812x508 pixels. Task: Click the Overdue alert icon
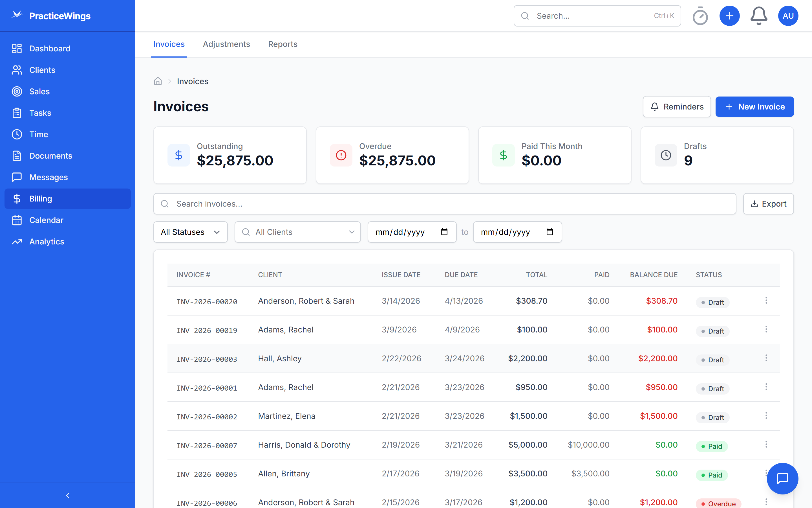[x=341, y=155]
